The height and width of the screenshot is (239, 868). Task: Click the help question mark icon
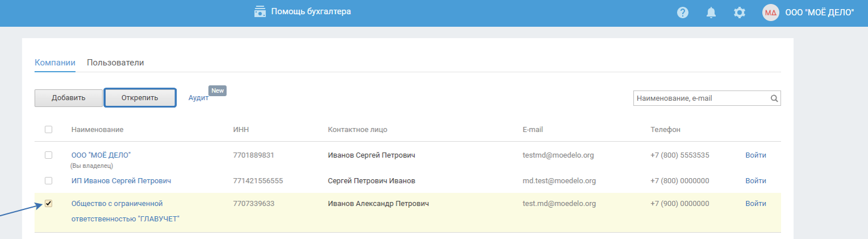[x=683, y=12]
